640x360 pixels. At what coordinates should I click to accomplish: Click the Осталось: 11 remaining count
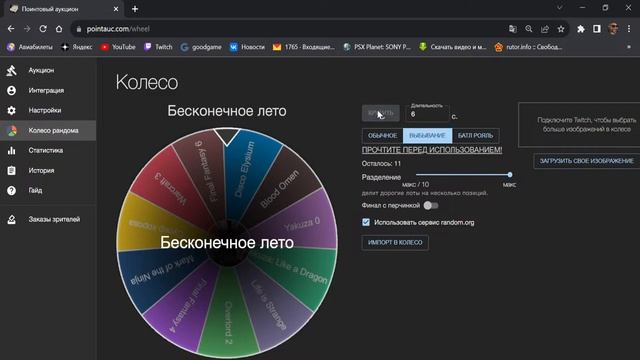click(x=381, y=164)
